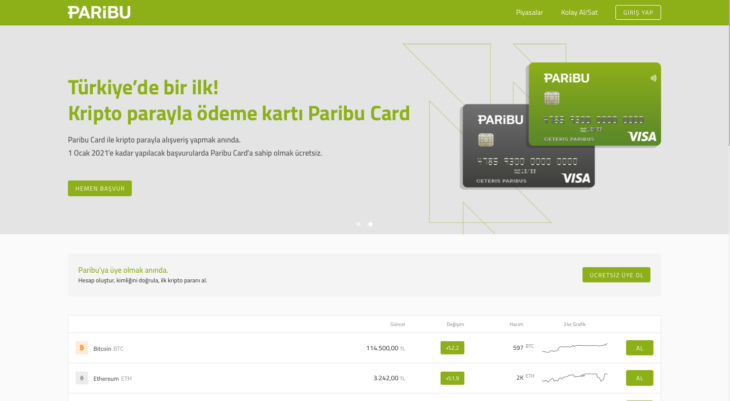Click the Bitcoin 24h chart sparkline

pyautogui.click(x=575, y=347)
